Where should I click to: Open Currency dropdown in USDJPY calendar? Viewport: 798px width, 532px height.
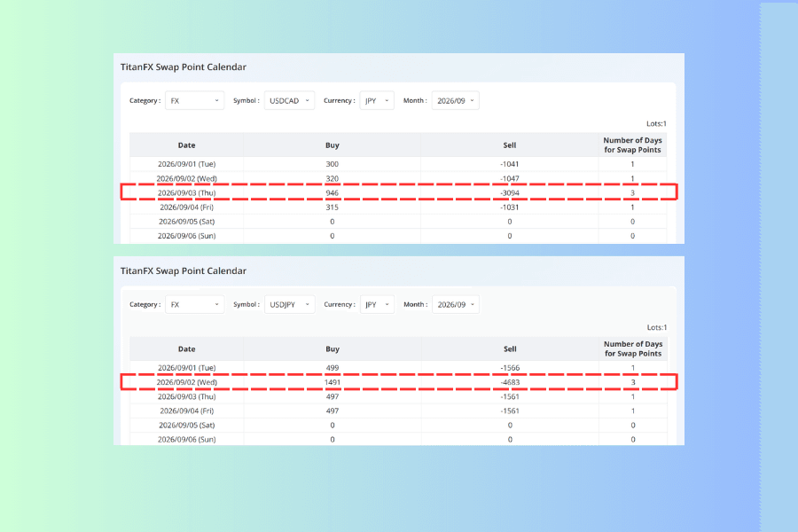click(377, 304)
